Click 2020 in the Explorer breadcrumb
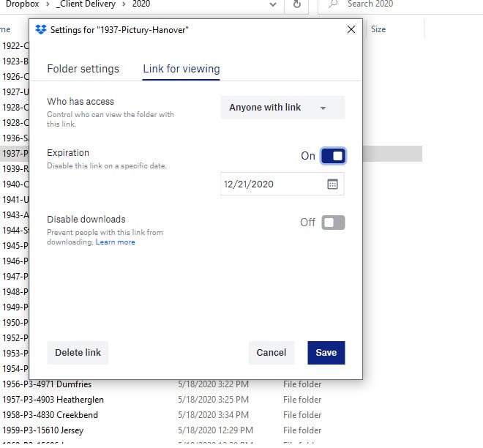 pyautogui.click(x=141, y=4)
